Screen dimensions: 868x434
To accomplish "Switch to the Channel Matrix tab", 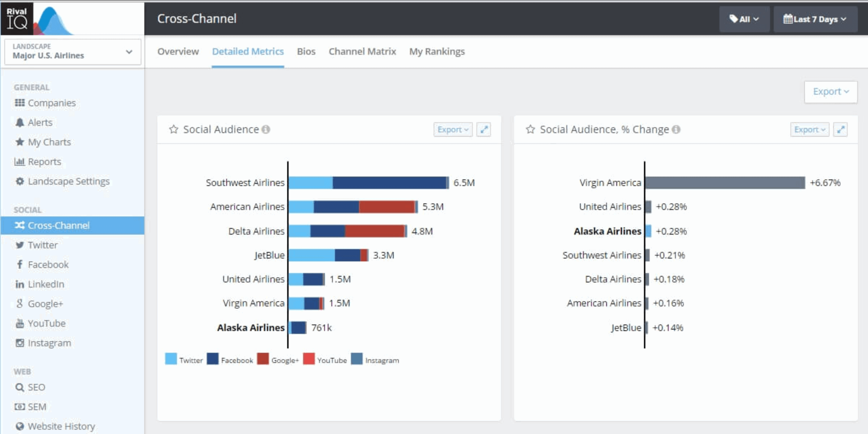I will pyautogui.click(x=362, y=51).
